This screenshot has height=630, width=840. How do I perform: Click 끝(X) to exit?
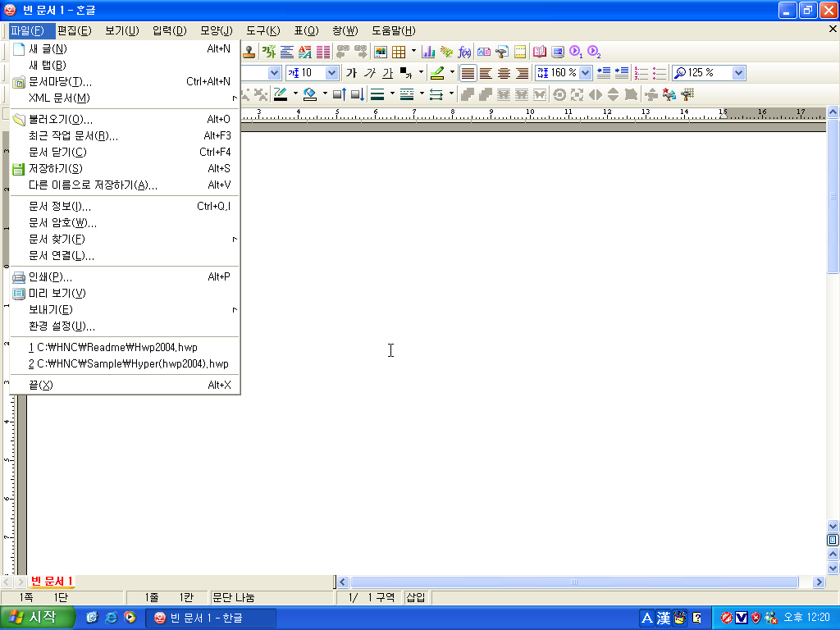pyautogui.click(x=125, y=386)
